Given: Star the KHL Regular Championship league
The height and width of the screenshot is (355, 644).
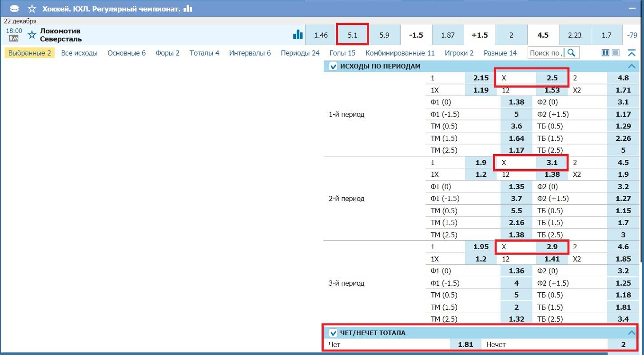Looking at the screenshot, I should point(32,8).
